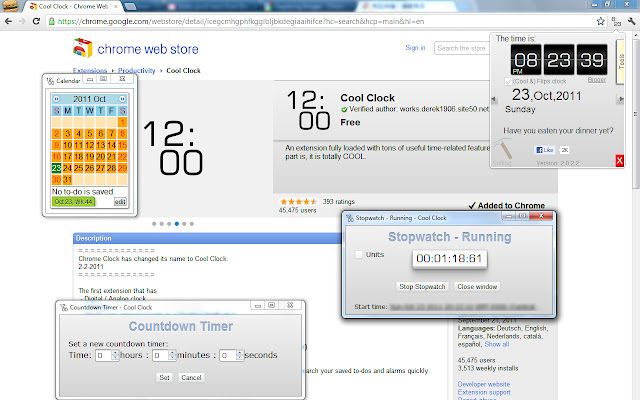Click the 23,Oct,2011 date in popup
The width and height of the screenshot is (640, 400).
(x=547, y=96)
